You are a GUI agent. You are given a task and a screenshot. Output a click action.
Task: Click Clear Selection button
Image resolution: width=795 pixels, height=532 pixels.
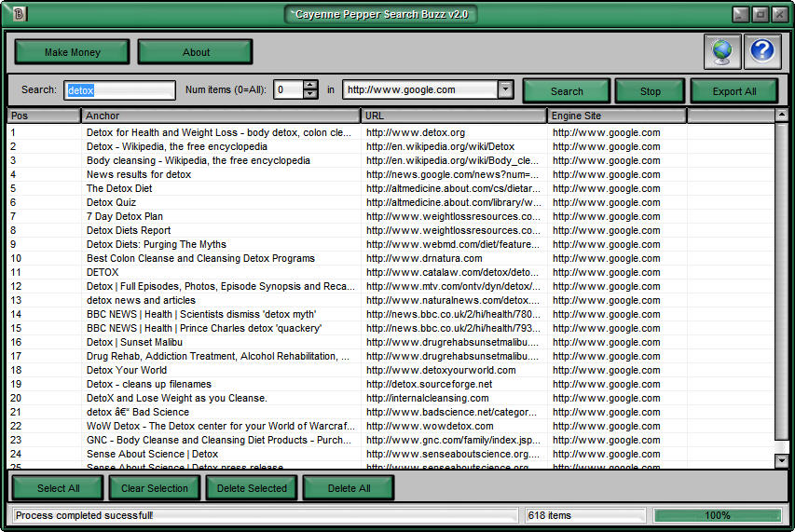pos(154,488)
